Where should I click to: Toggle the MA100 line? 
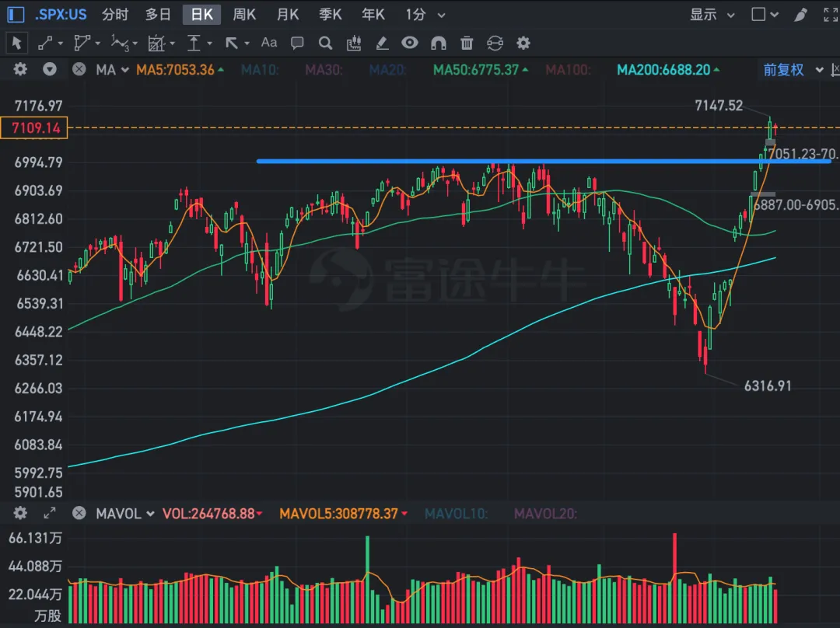coord(568,70)
